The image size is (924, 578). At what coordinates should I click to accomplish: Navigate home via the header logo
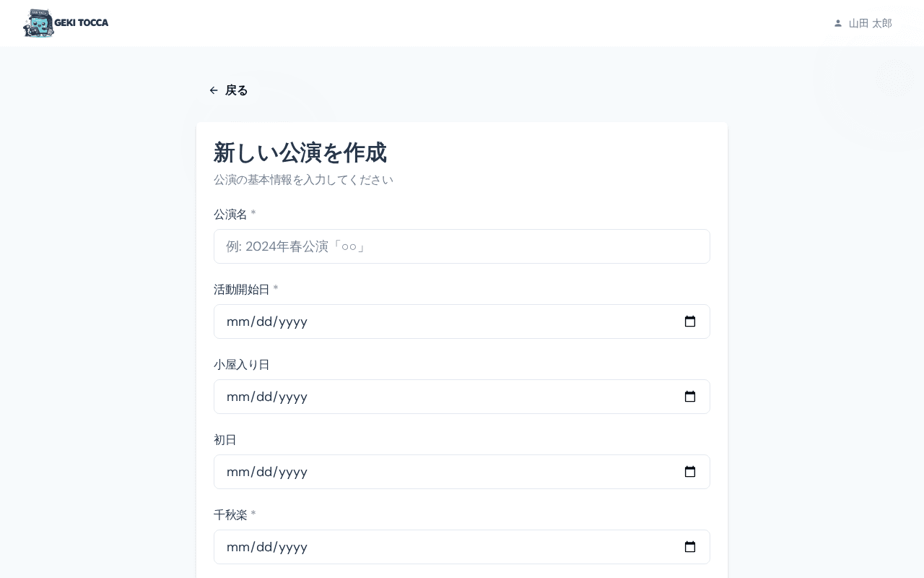pos(66,23)
